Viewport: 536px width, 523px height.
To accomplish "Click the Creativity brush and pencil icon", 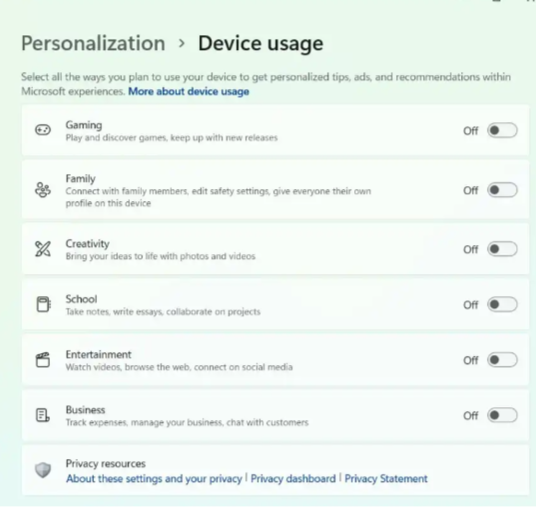I will (x=43, y=249).
